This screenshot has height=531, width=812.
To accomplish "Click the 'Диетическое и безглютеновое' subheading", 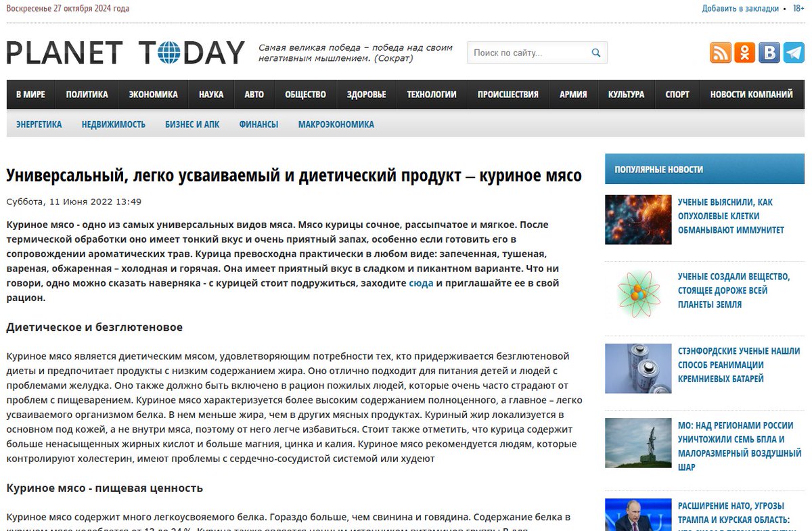I will tap(94, 327).
